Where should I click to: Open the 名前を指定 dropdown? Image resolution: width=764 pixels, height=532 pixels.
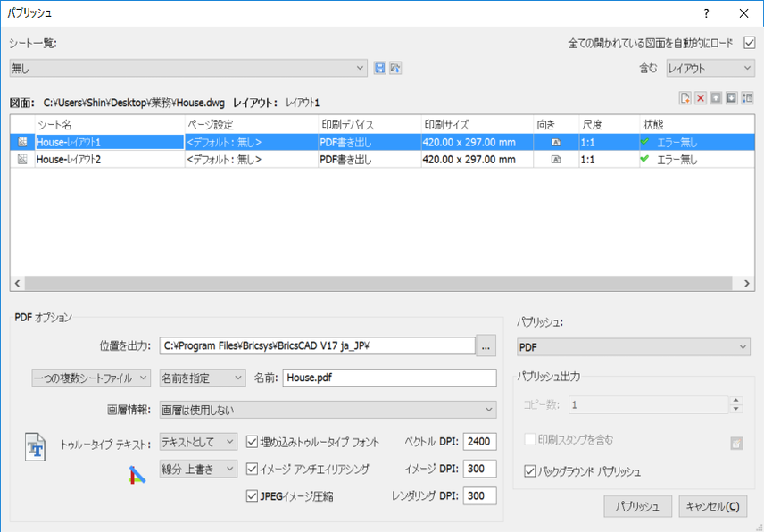(x=203, y=378)
